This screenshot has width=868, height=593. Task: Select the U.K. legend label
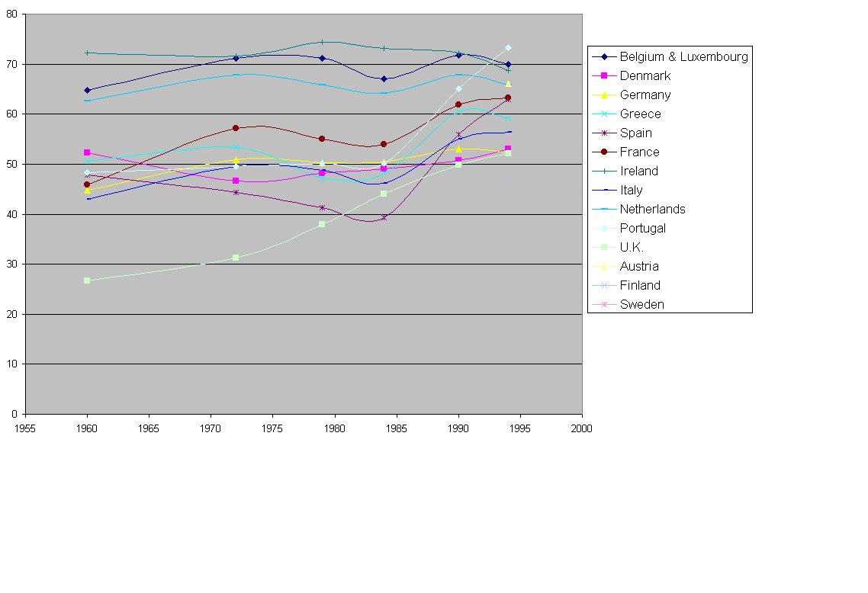632,247
